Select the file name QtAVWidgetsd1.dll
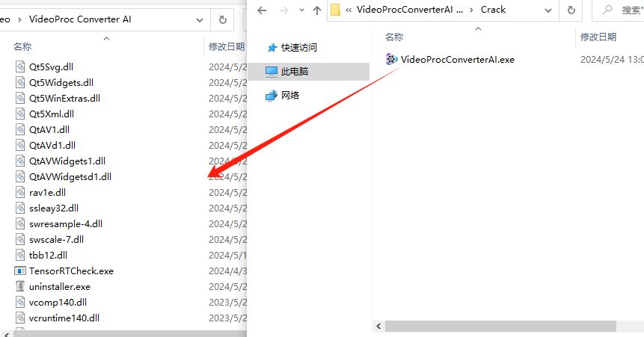Screen dimensions: 644x337 pyautogui.click(x=70, y=177)
